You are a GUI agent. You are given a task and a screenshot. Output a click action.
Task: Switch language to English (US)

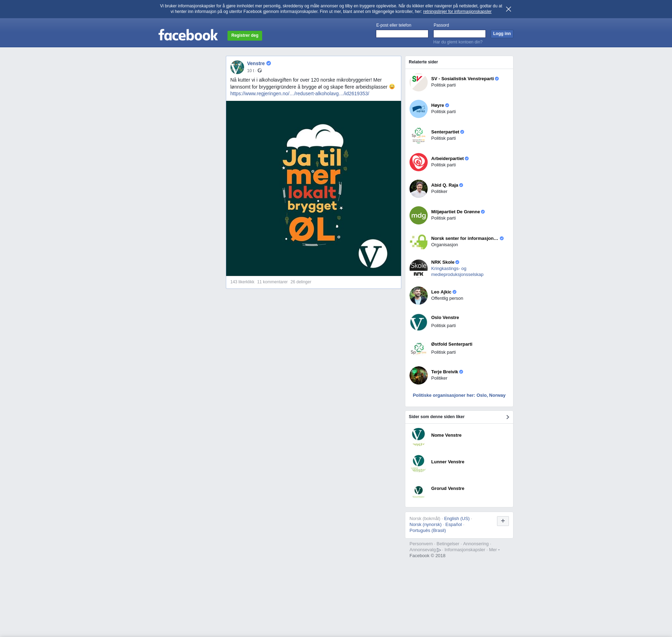(x=457, y=519)
